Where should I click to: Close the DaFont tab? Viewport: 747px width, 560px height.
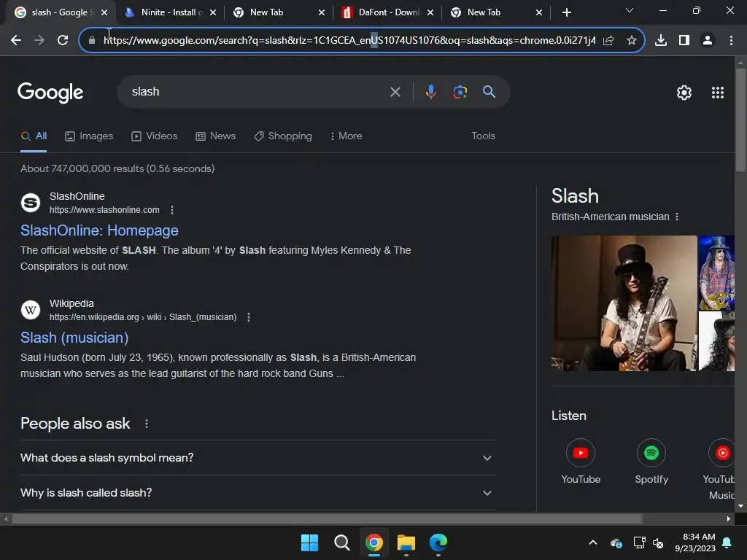pos(430,12)
